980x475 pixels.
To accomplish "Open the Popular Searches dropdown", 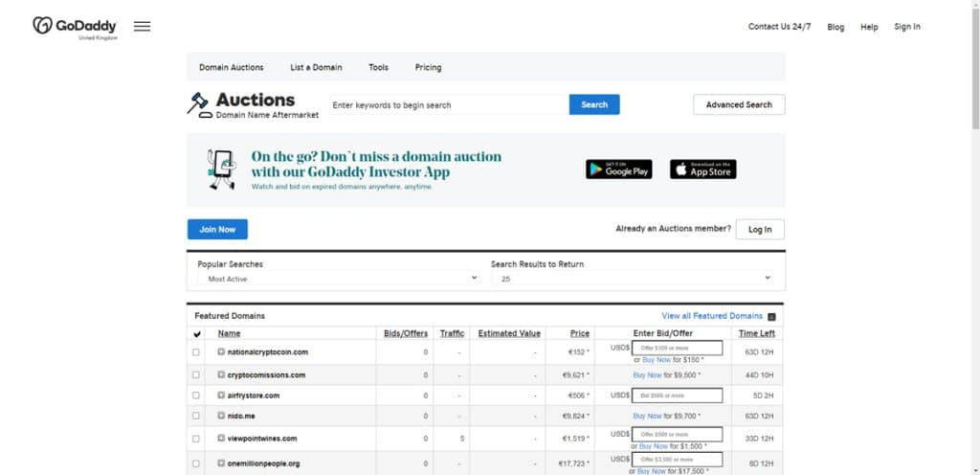I will click(x=339, y=278).
